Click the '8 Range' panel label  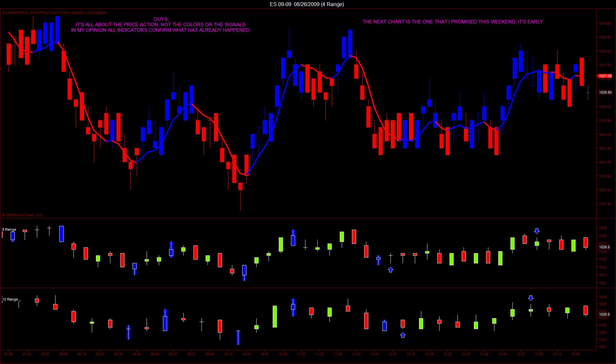click(x=9, y=229)
